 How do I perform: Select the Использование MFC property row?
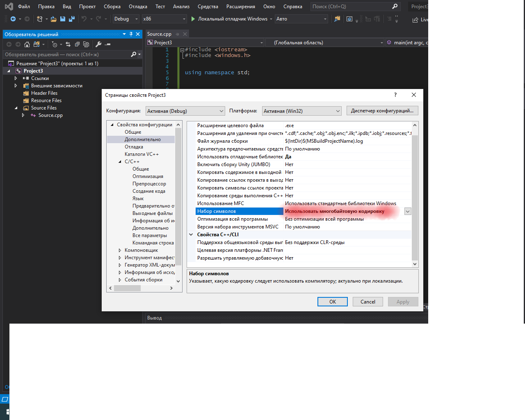(303, 203)
